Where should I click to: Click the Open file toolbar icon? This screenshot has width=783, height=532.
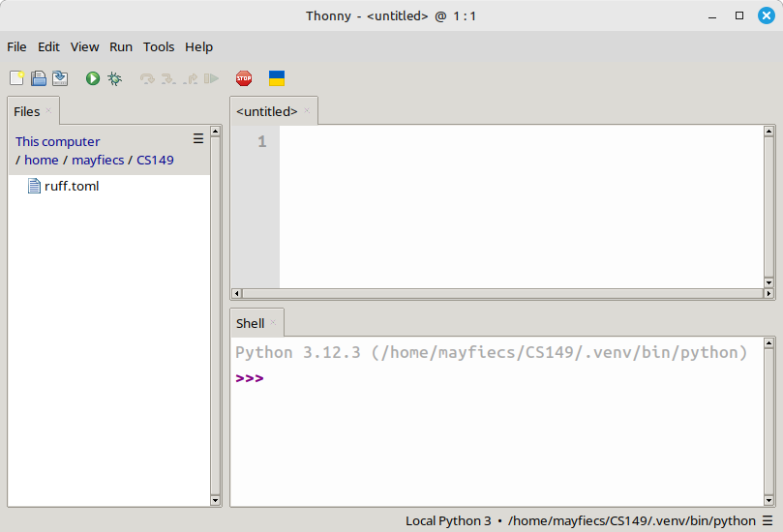click(x=39, y=78)
